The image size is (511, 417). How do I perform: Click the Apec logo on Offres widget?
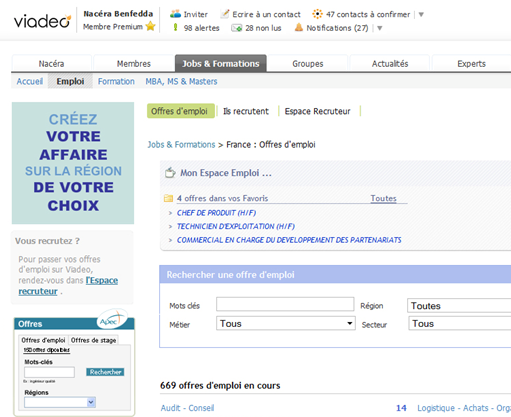point(112,319)
